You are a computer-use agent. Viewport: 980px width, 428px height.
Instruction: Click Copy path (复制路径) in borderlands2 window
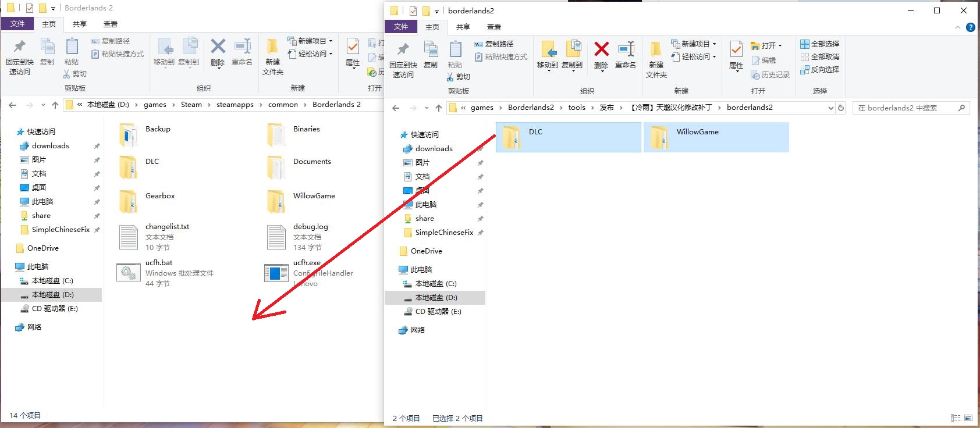pyautogui.click(x=494, y=44)
